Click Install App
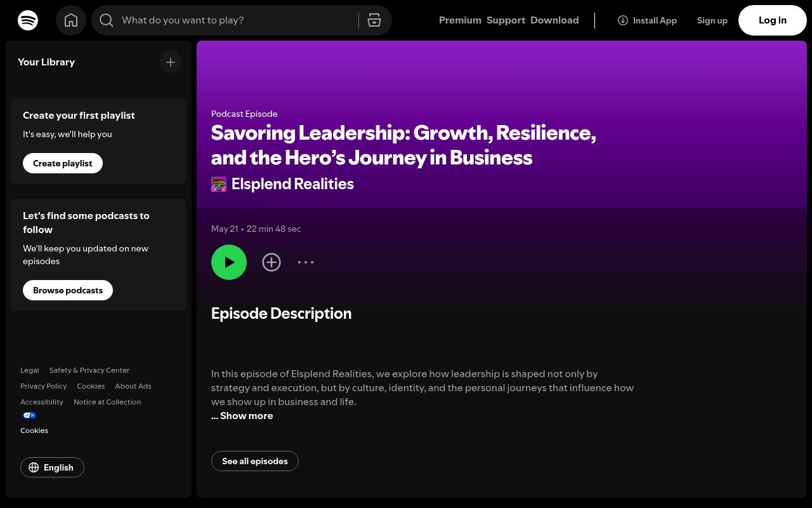 pos(647,20)
